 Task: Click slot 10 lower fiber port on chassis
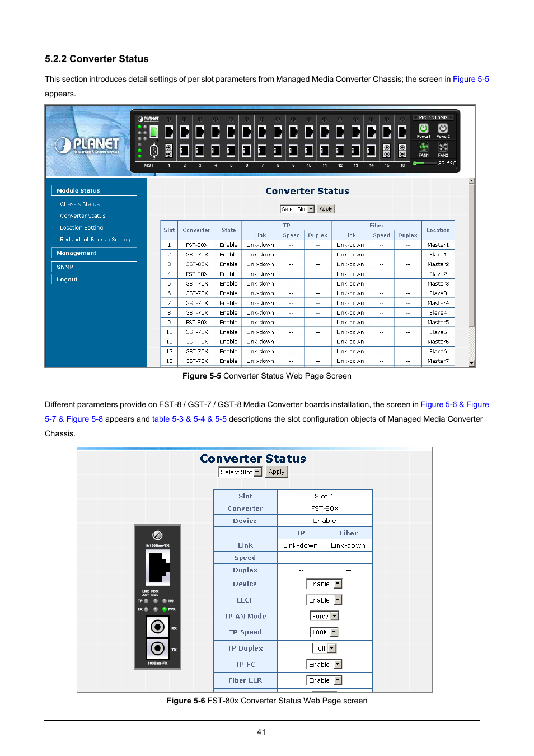pyautogui.click(x=308, y=150)
